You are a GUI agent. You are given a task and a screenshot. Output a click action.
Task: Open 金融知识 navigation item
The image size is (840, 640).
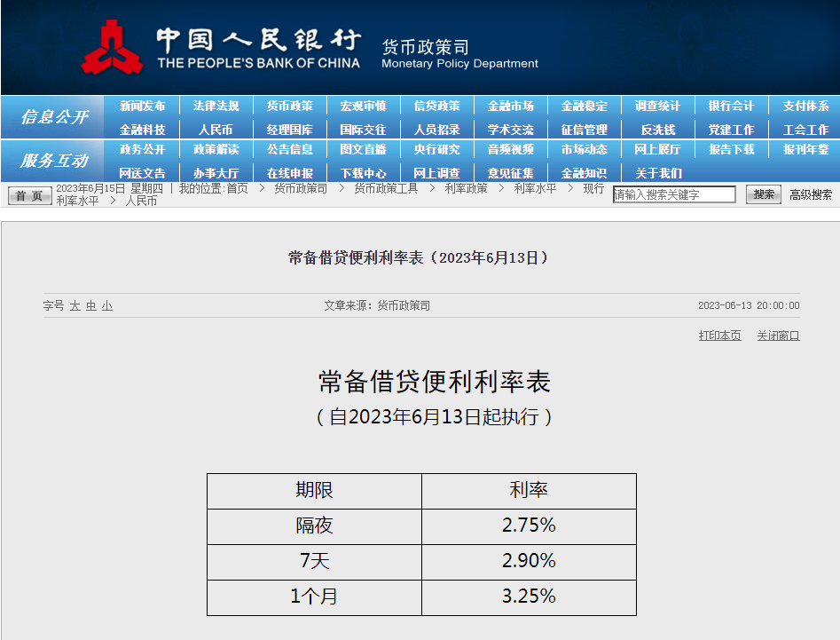pos(585,173)
